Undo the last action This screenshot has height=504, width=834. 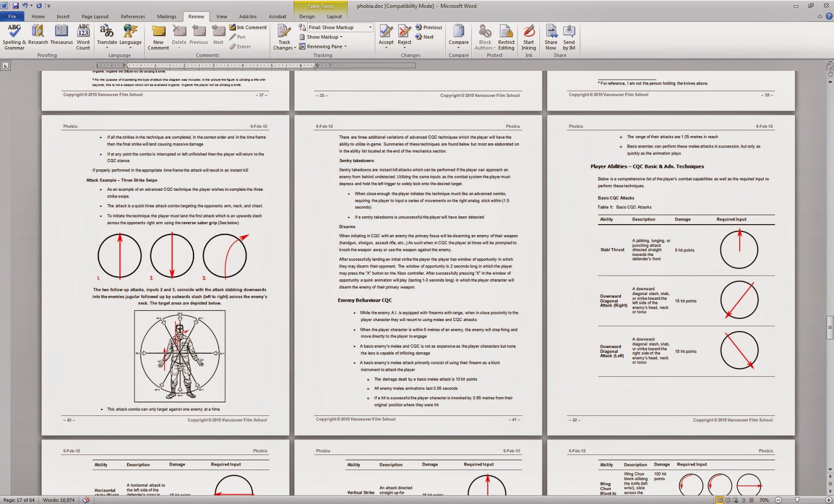[x=24, y=6]
